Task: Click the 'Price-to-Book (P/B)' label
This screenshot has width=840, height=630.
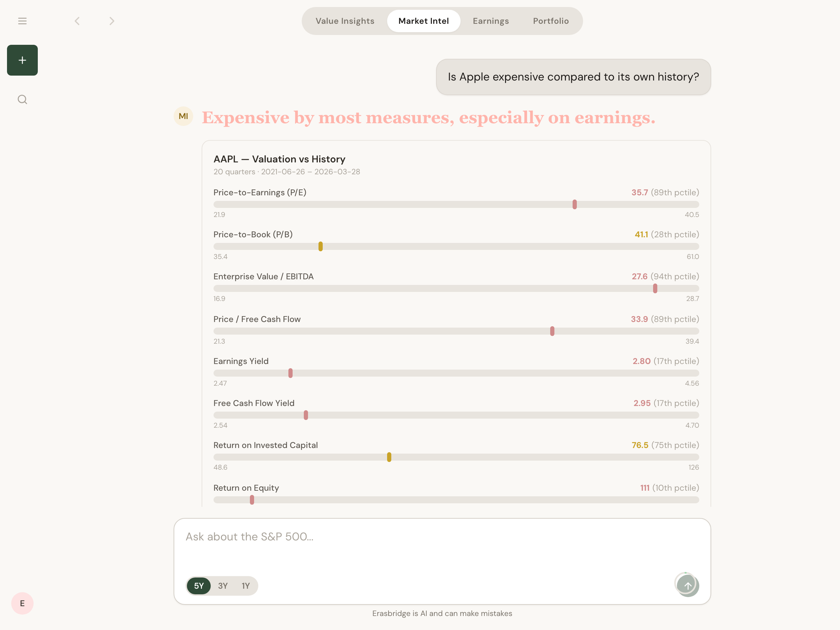Action: coord(253,234)
